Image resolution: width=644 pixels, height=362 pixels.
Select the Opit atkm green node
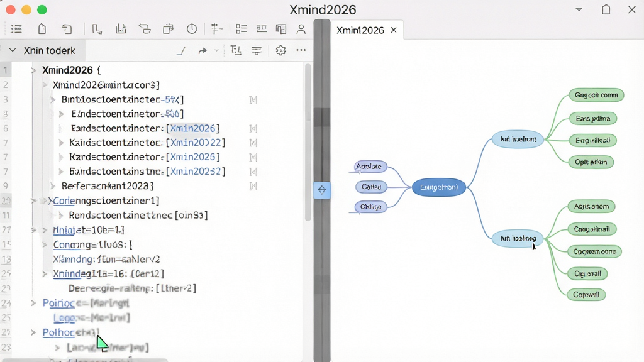591,162
